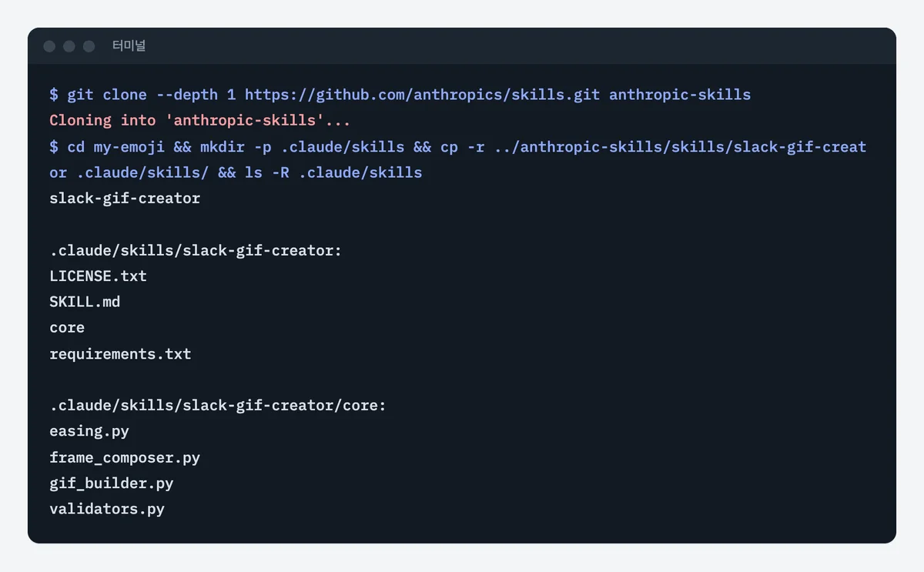This screenshot has height=572, width=924.
Task: Click the slack-gif-creator output line
Action: coord(125,198)
